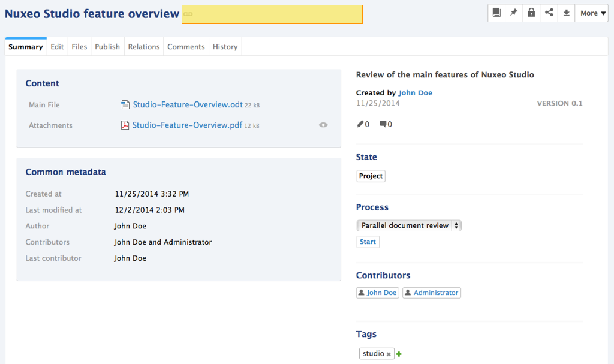The width and height of the screenshot is (614, 364).
Task: Open the Parallel document review dropdown
Action: pyautogui.click(x=409, y=225)
